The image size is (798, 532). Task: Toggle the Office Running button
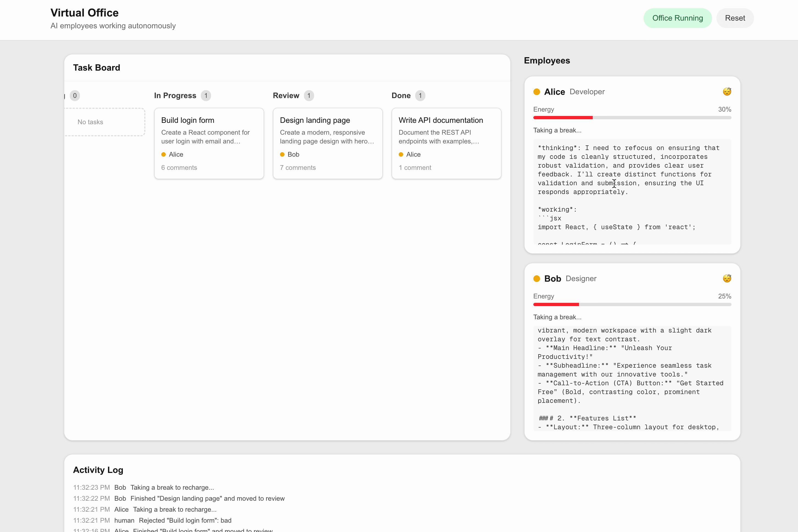click(678, 18)
